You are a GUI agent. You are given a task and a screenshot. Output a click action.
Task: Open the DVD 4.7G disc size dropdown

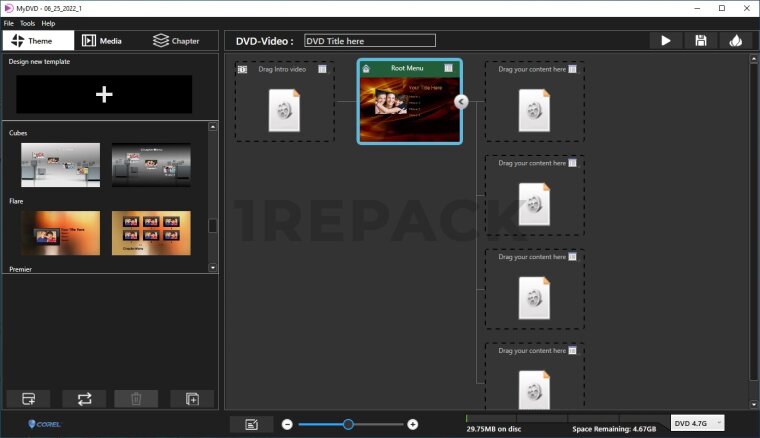click(x=697, y=423)
